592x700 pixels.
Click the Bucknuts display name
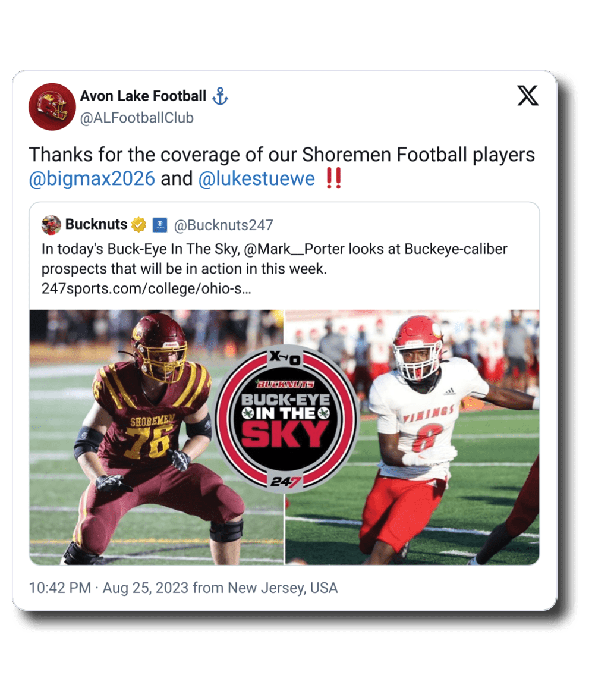click(96, 224)
